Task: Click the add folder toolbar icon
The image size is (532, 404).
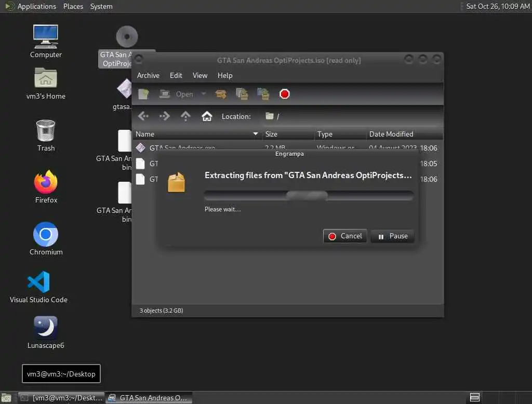Action: coord(263,94)
